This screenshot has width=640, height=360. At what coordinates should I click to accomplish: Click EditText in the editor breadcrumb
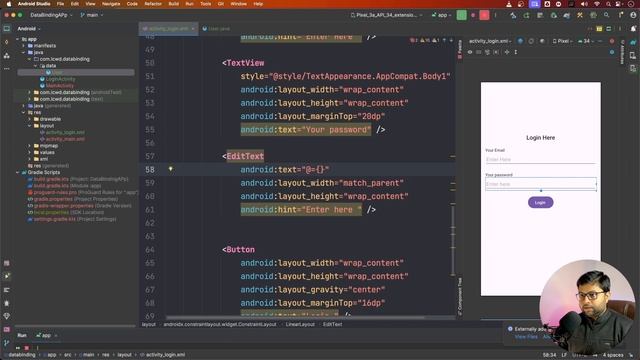tap(333, 324)
